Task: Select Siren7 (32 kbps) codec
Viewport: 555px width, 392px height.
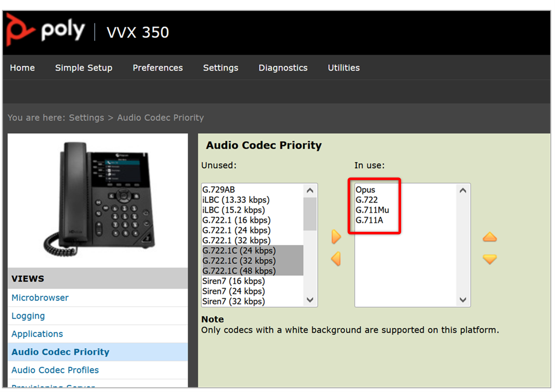Action: [252, 301]
